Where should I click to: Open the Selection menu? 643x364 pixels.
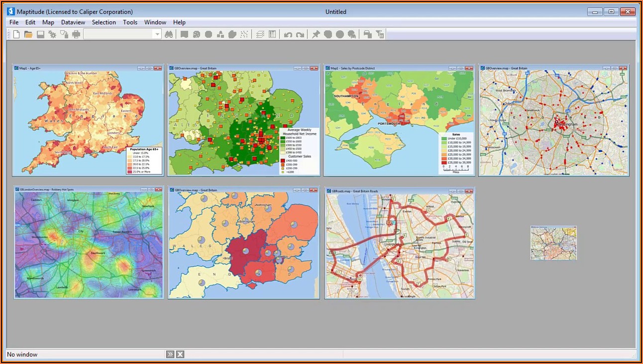click(x=104, y=22)
